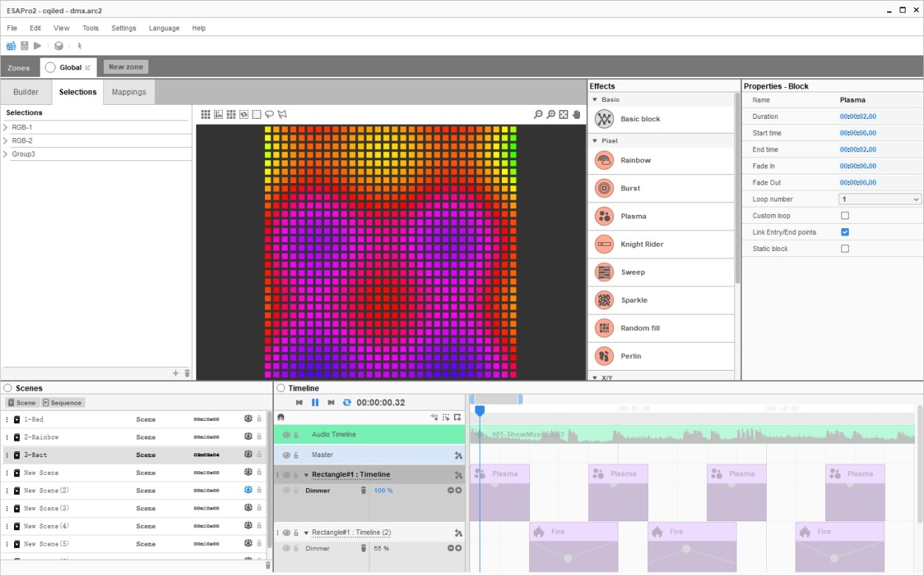Viewport: 924px width, 576px height.
Task: Select the Burst effect icon
Action: pos(604,188)
